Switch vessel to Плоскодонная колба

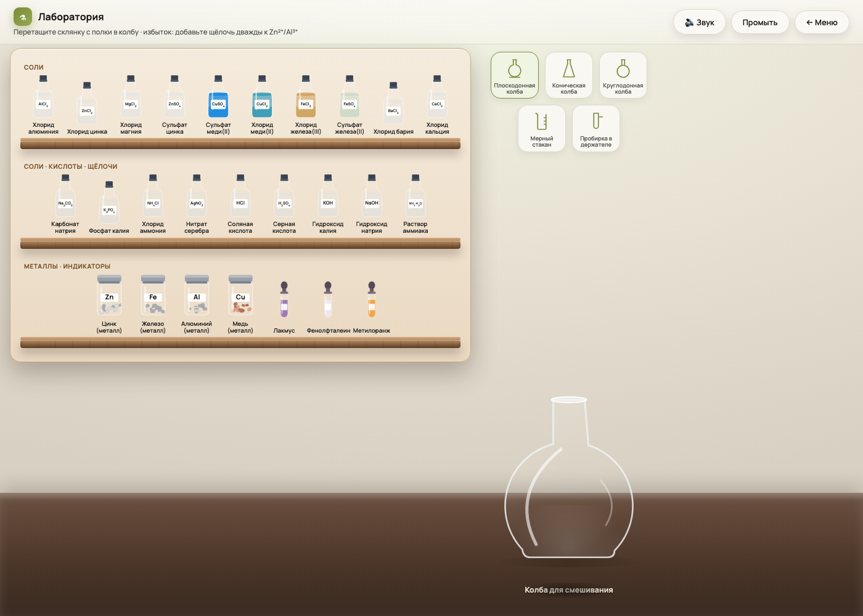coord(515,75)
